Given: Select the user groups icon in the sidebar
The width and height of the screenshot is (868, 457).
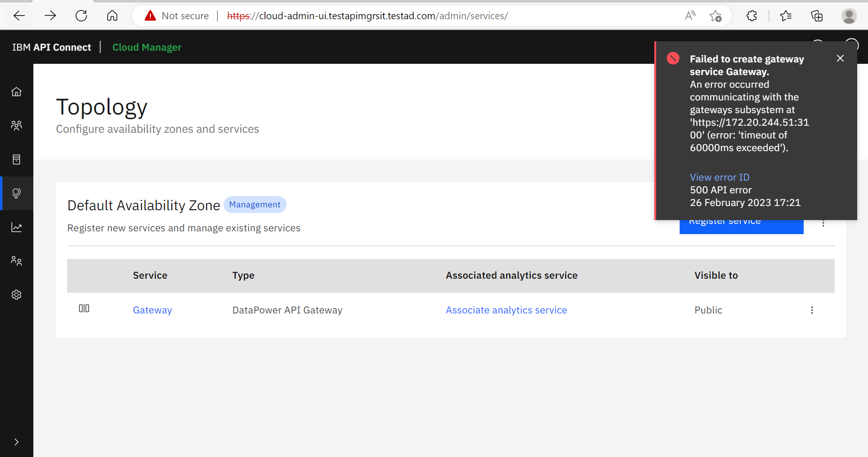Looking at the screenshot, I should click(16, 125).
